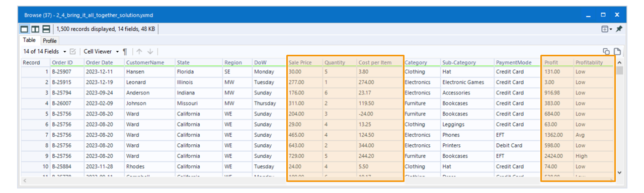Image resolution: width=644 pixels, height=193 pixels.
Task: Click the down arrow to next record
Action: click(150, 51)
